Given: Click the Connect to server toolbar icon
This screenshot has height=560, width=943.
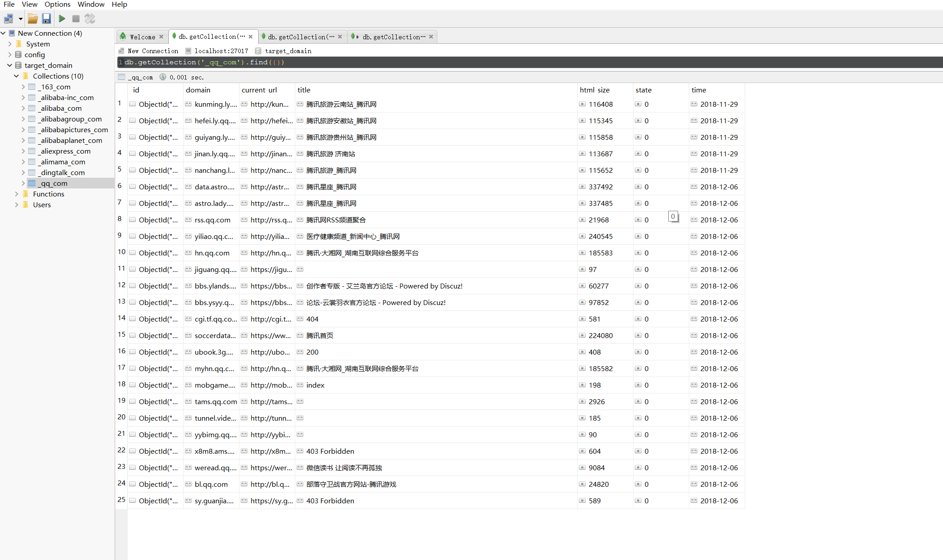Looking at the screenshot, I should click(8, 19).
